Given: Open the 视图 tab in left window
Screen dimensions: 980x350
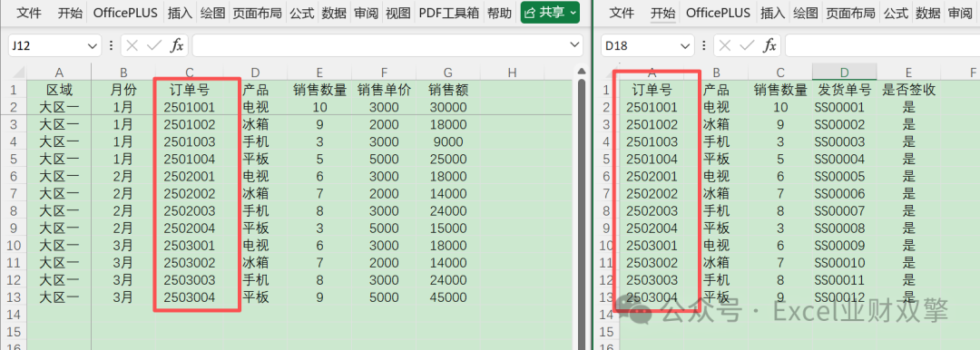Looking at the screenshot, I should [x=398, y=13].
